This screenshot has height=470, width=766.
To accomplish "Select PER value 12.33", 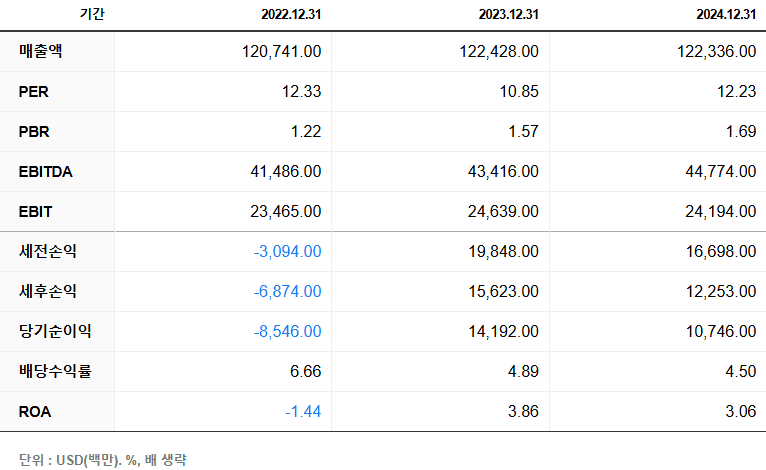I will tap(301, 91).
